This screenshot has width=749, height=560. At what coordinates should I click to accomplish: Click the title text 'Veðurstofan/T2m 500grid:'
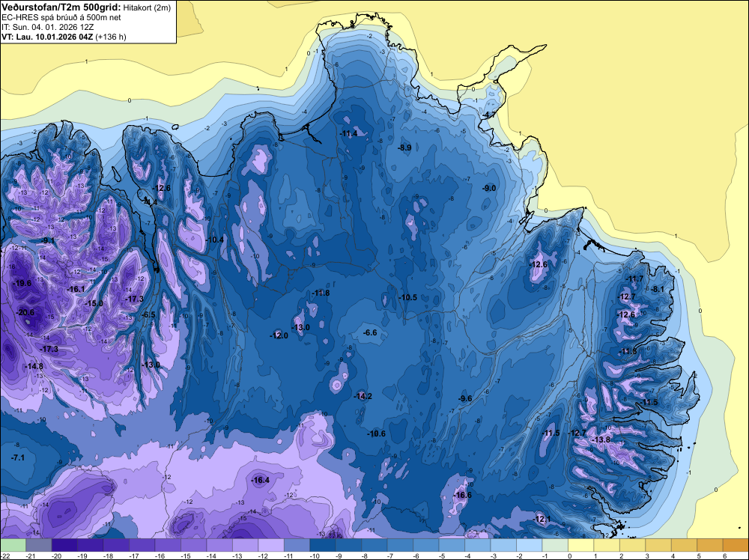[61, 7]
